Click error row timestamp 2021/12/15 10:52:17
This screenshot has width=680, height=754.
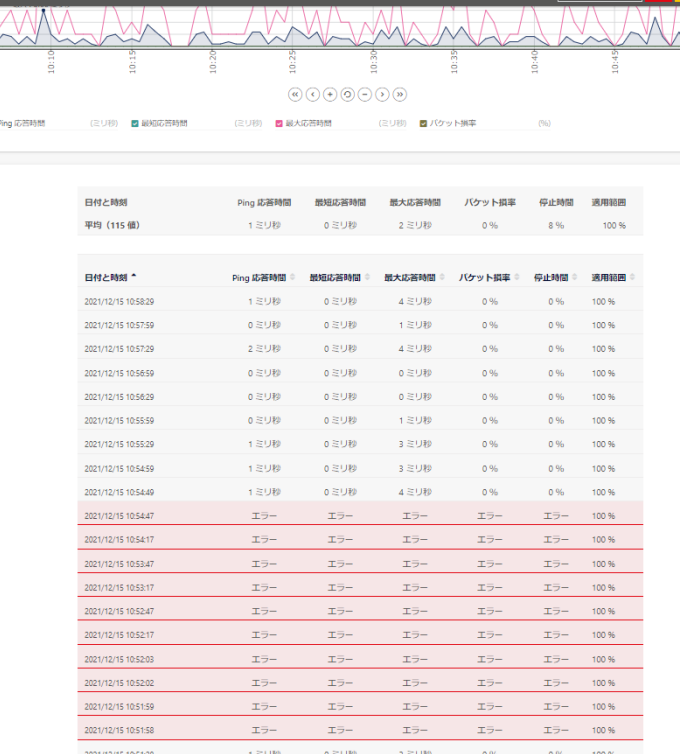(x=119, y=635)
